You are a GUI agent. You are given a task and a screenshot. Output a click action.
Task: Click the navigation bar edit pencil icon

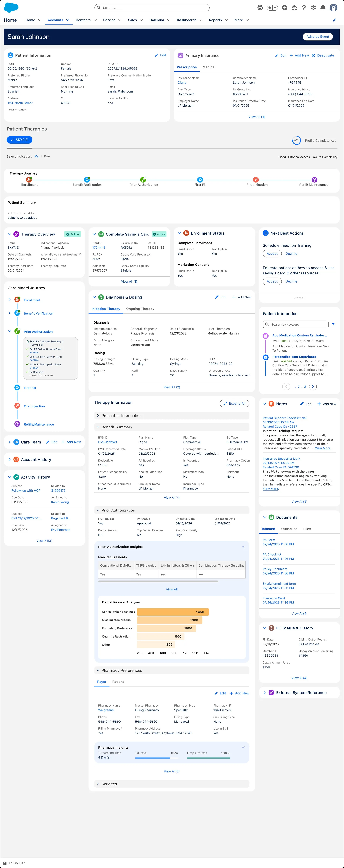pos(334,20)
